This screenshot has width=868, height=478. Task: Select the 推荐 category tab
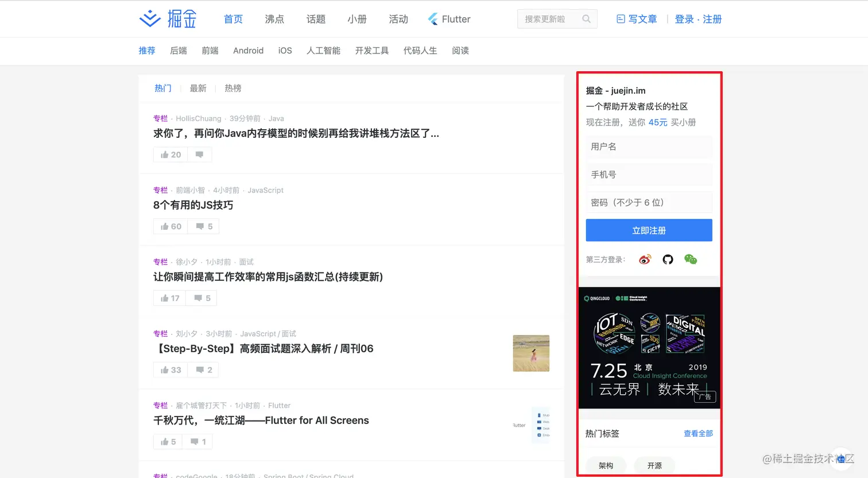coord(147,51)
